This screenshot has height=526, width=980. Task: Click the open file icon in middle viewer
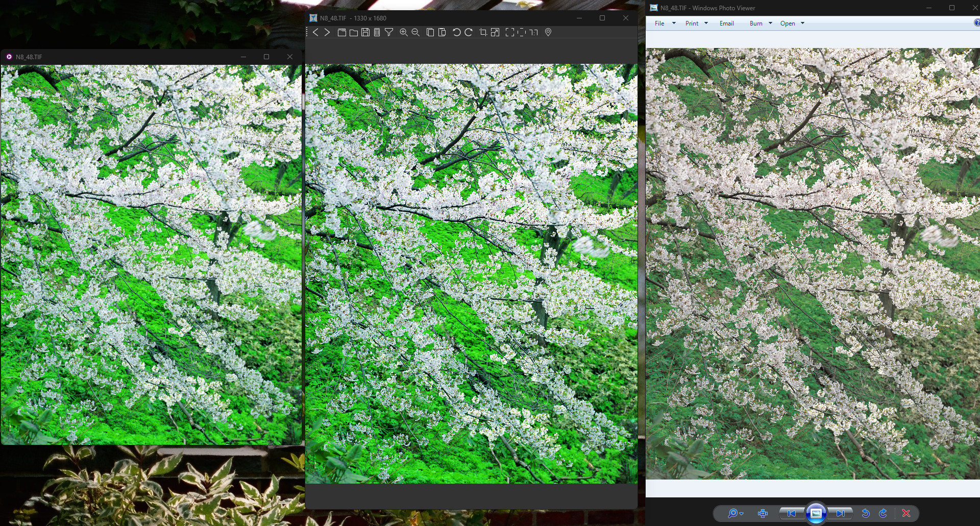(341, 32)
